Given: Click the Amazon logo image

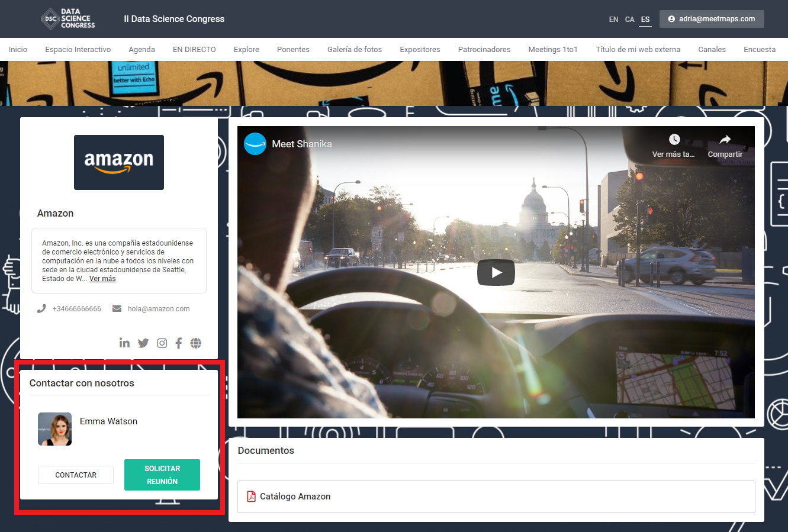Looking at the screenshot, I should 119,162.
